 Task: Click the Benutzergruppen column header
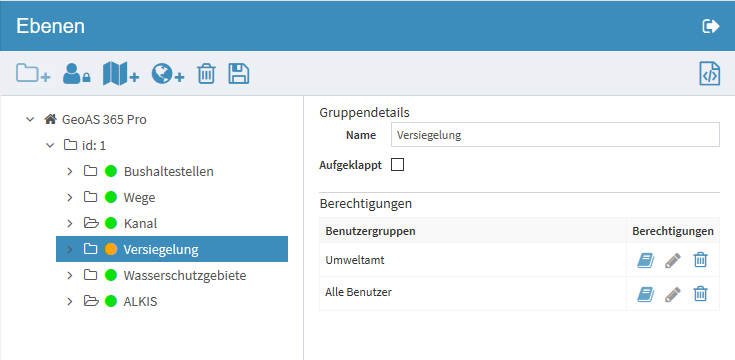pyautogui.click(x=472, y=231)
